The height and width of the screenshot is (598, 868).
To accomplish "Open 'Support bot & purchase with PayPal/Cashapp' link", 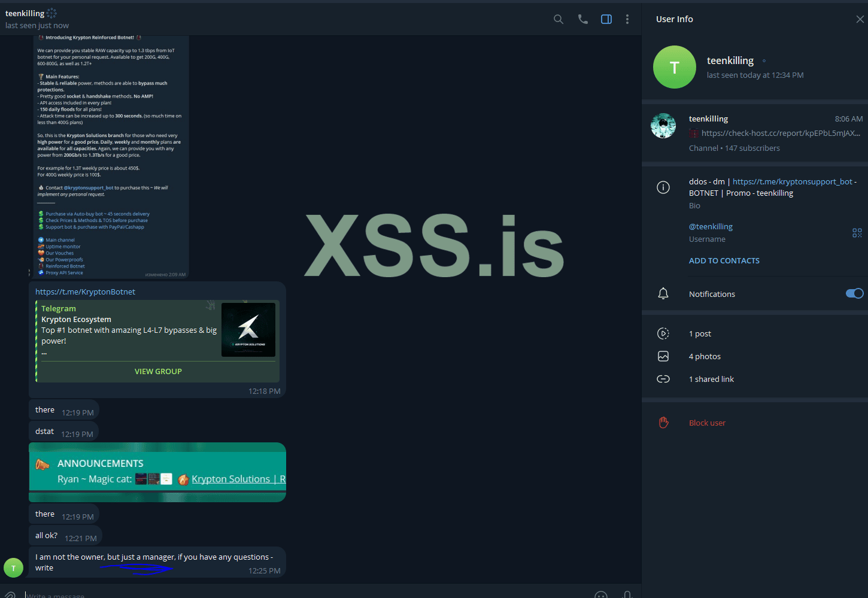I will [95, 227].
